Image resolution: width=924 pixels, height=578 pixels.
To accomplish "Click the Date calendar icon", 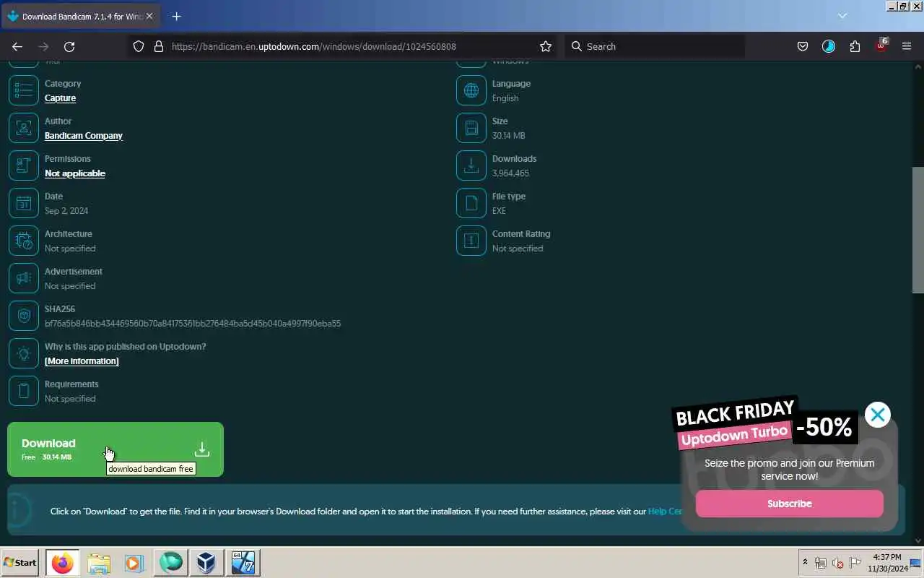I will 23,203.
